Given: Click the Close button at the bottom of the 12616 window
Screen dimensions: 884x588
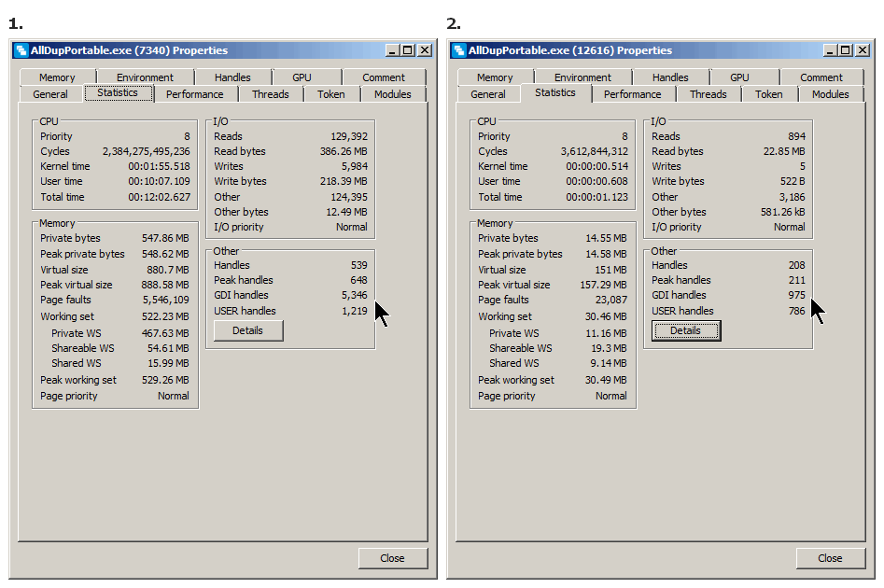Looking at the screenshot, I should 830,558.
